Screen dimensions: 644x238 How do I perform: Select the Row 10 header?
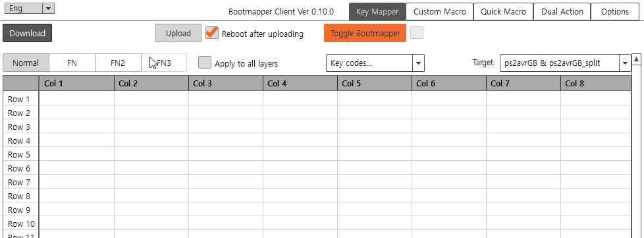[x=20, y=223]
